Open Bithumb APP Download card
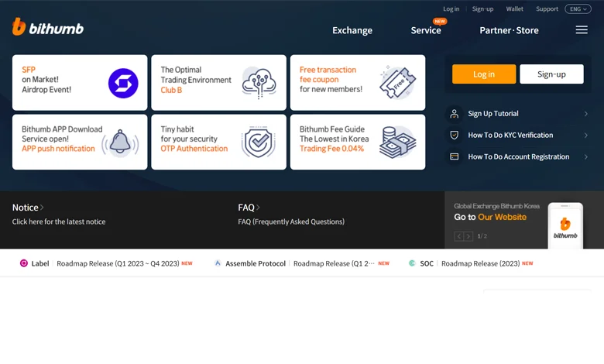 [80, 142]
